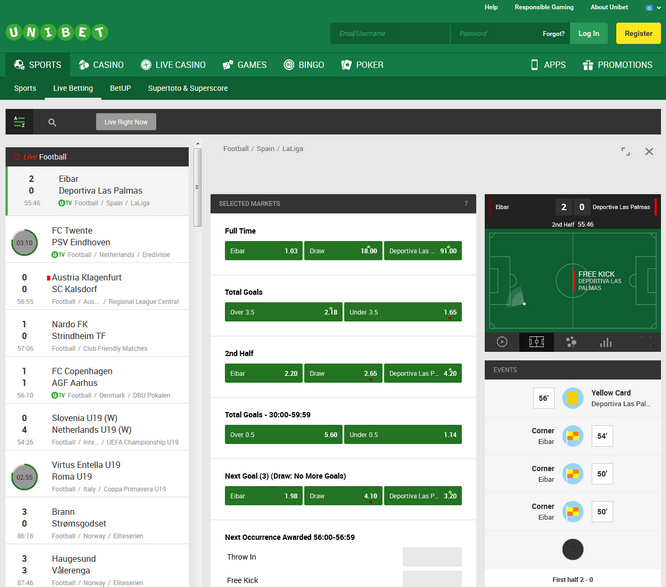The width and height of the screenshot is (666, 587).
Task: Bet on Full Time Draw 18.00
Action: point(343,251)
